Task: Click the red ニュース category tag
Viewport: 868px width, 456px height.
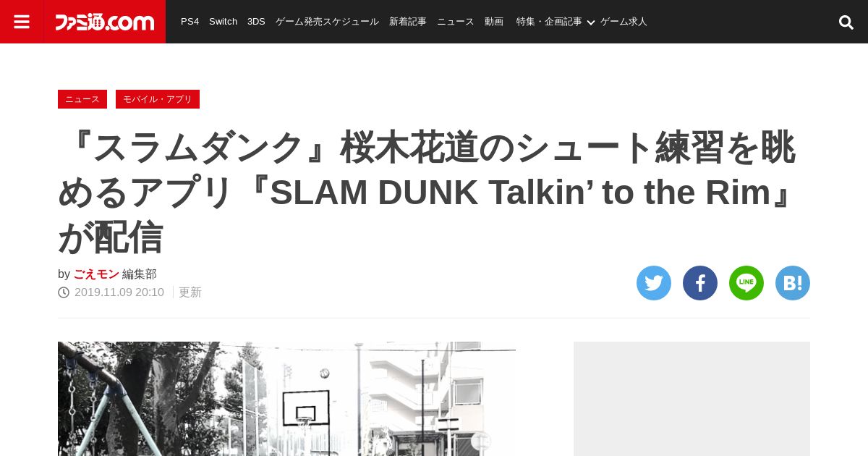Action: (82, 99)
